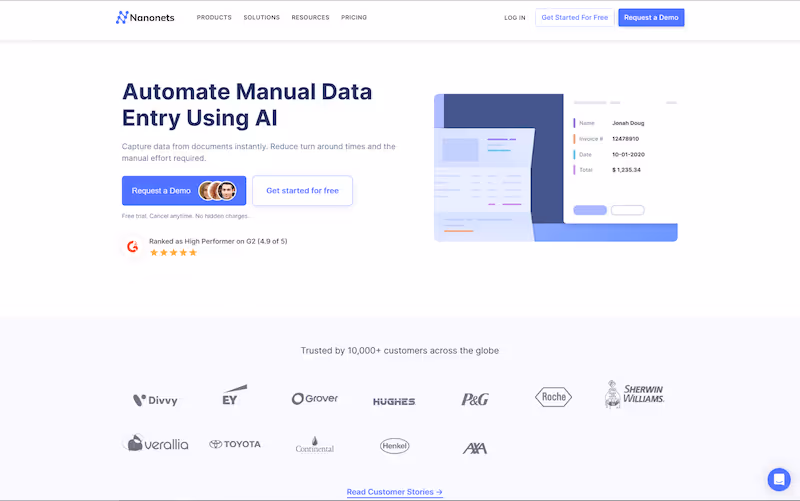
Task: Open the Resources menu
Action: (310, 17)
